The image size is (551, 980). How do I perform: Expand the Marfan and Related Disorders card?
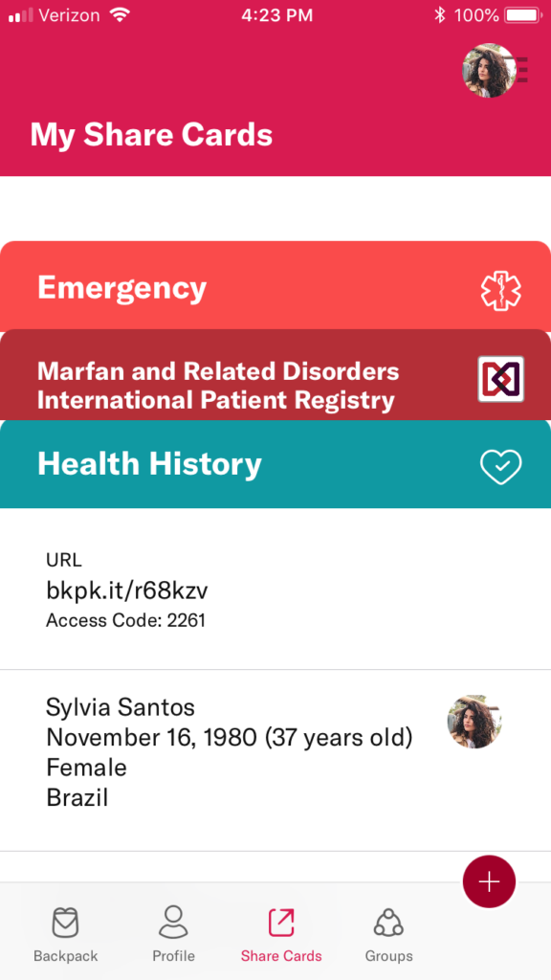click(x=275, y=375)
